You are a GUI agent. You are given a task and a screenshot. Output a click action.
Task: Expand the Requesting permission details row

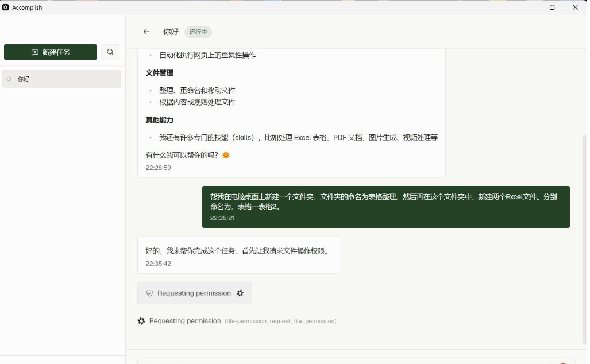pos(184,321)
